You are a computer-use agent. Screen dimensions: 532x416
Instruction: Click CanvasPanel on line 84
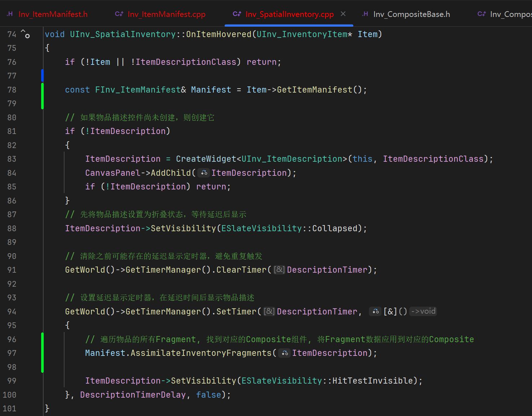tap(113, 173)
